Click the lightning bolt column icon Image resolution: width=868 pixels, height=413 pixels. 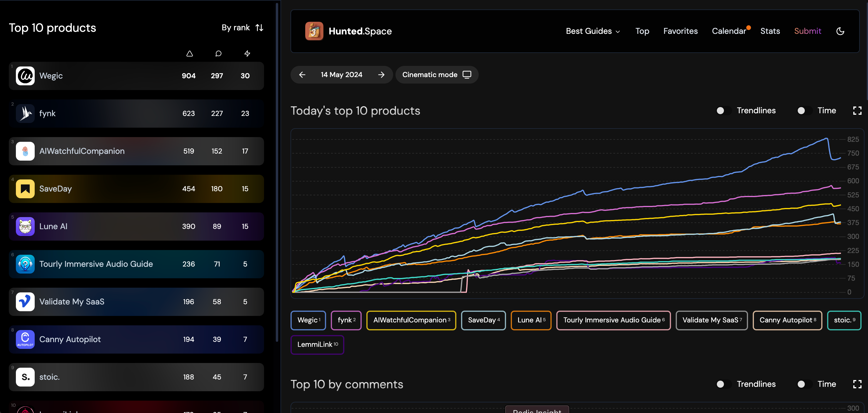247,54
